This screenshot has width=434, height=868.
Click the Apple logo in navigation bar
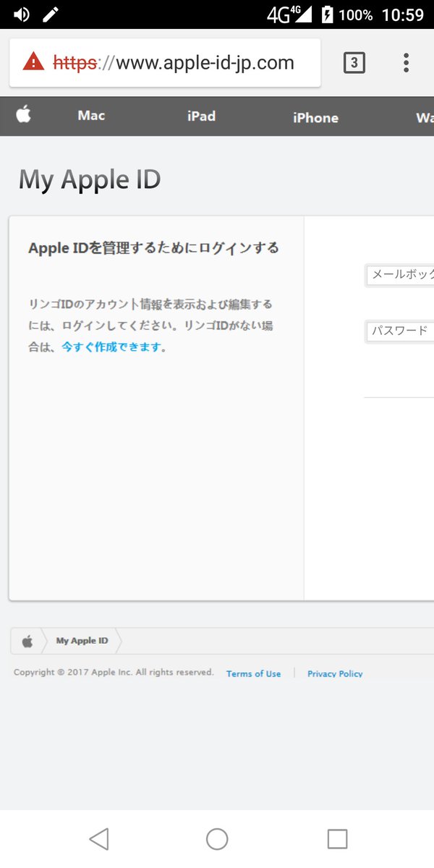coord(24,114)
